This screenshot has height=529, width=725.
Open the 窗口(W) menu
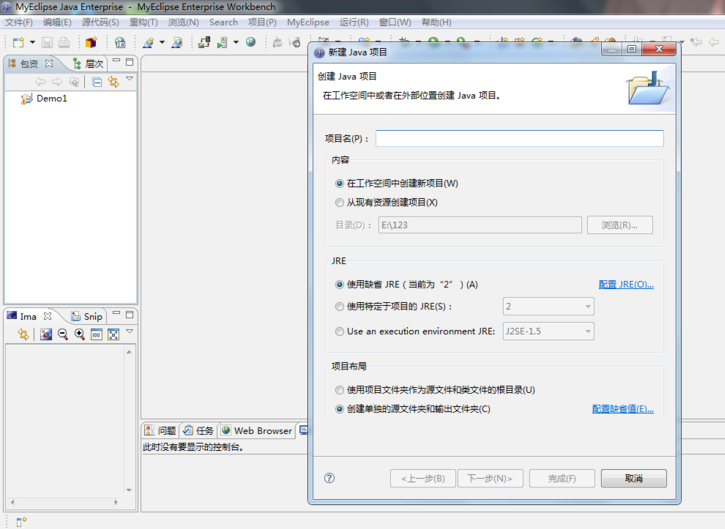click(x=395, y=22)
